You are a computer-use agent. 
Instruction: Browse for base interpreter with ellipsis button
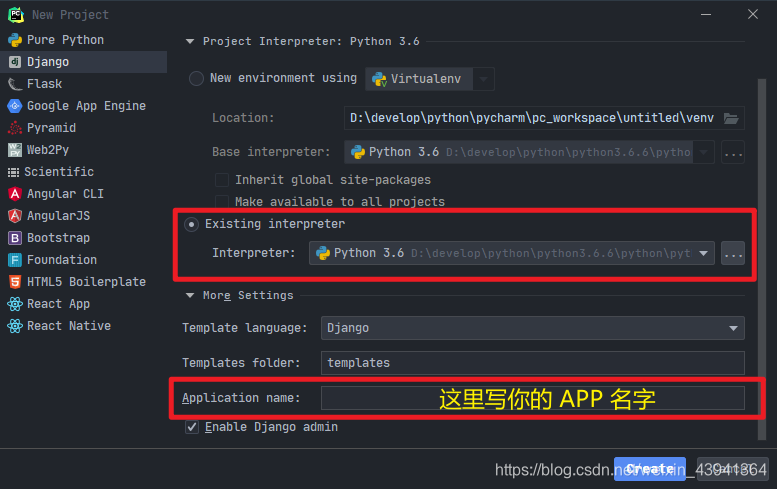(733, 152)
